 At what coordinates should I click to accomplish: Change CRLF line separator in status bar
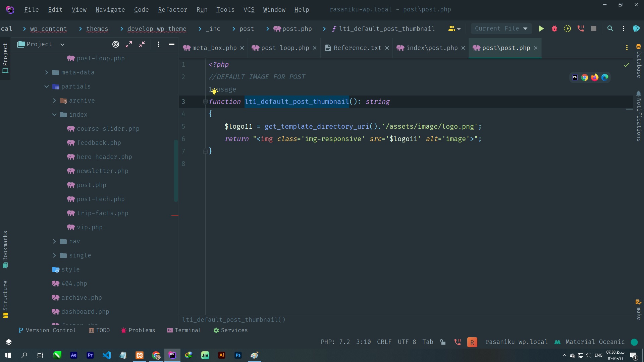tap(384, 342)
